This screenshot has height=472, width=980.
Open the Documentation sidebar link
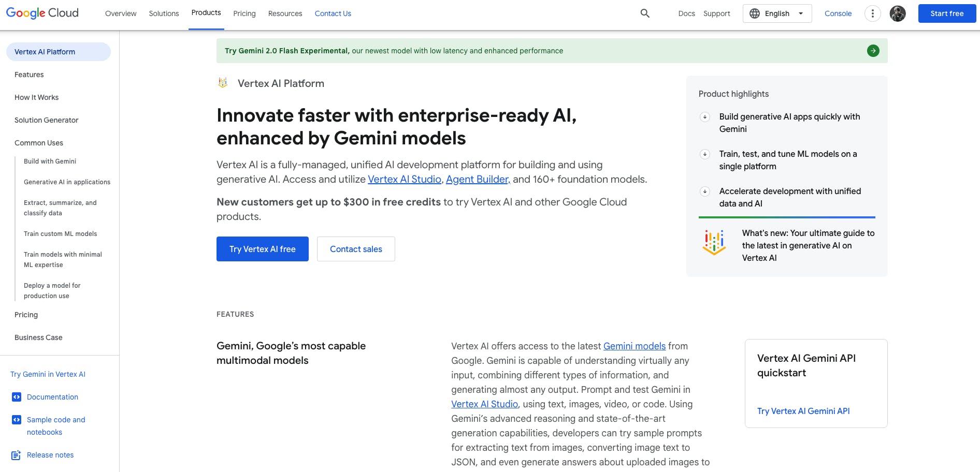pos(52,397)
